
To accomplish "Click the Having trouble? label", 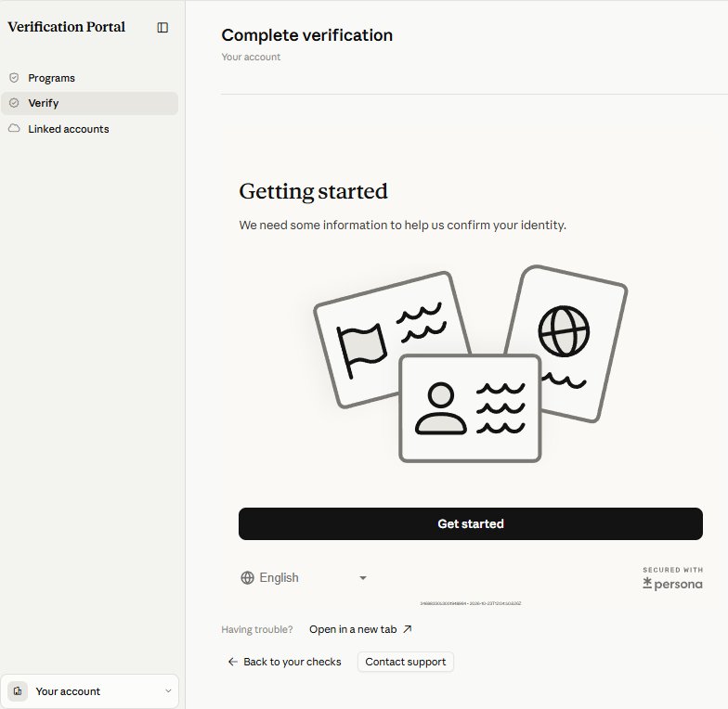I will (x=256, y=629).
